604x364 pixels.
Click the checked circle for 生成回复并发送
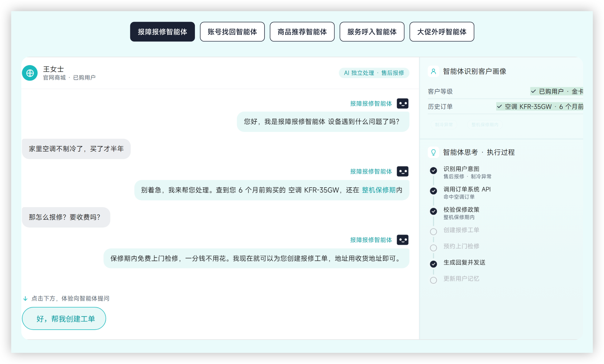[x=433, y=264]
